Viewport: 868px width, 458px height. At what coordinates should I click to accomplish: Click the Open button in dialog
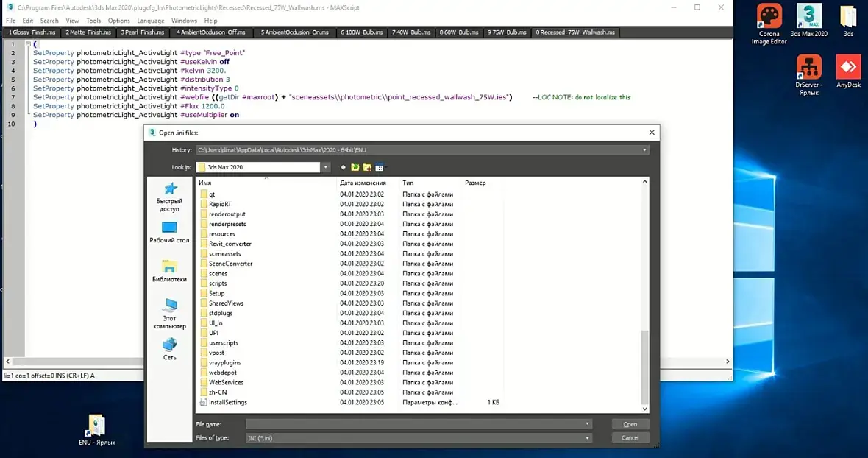click(630, 424)
